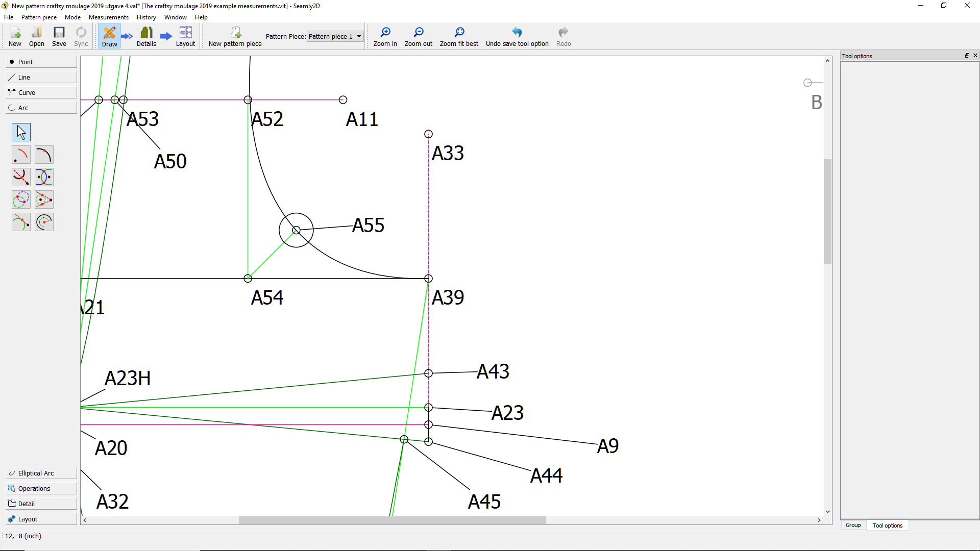Switch to Draw mode

tap(109, 37)
